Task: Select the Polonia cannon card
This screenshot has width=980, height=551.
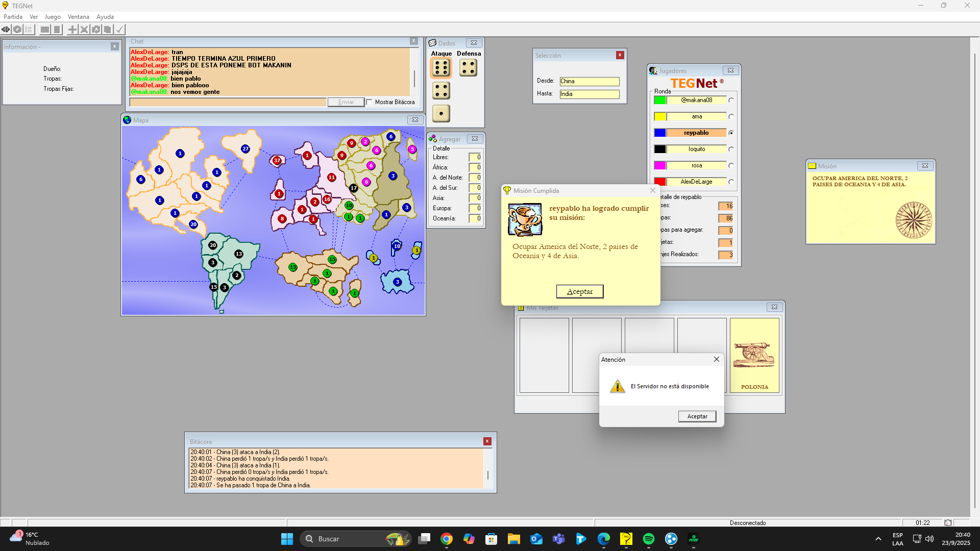Action: pos(754,355)
